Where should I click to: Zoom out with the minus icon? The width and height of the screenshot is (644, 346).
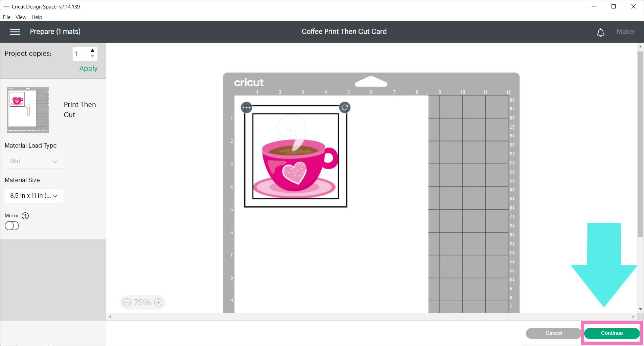[127, 302]
